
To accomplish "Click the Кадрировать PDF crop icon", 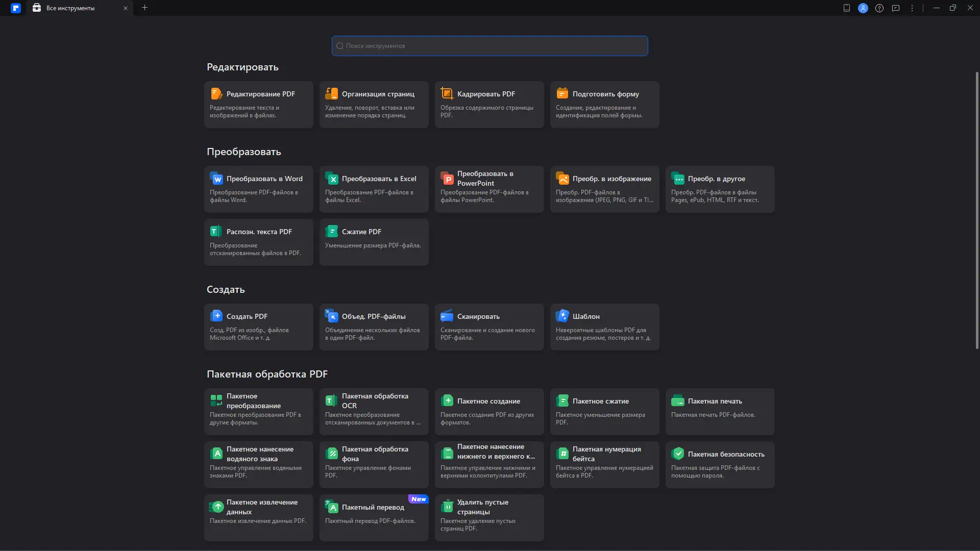I will (x=447, y=94).
